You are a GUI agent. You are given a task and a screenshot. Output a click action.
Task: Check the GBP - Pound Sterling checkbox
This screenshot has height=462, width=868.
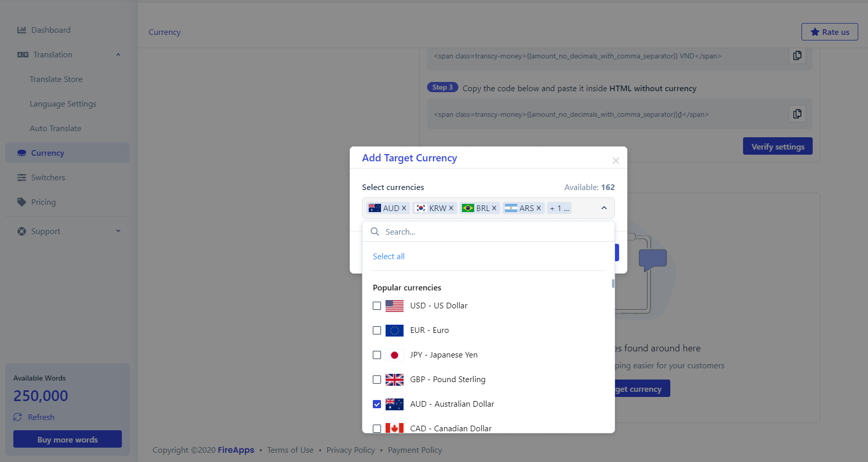(377, 380)
